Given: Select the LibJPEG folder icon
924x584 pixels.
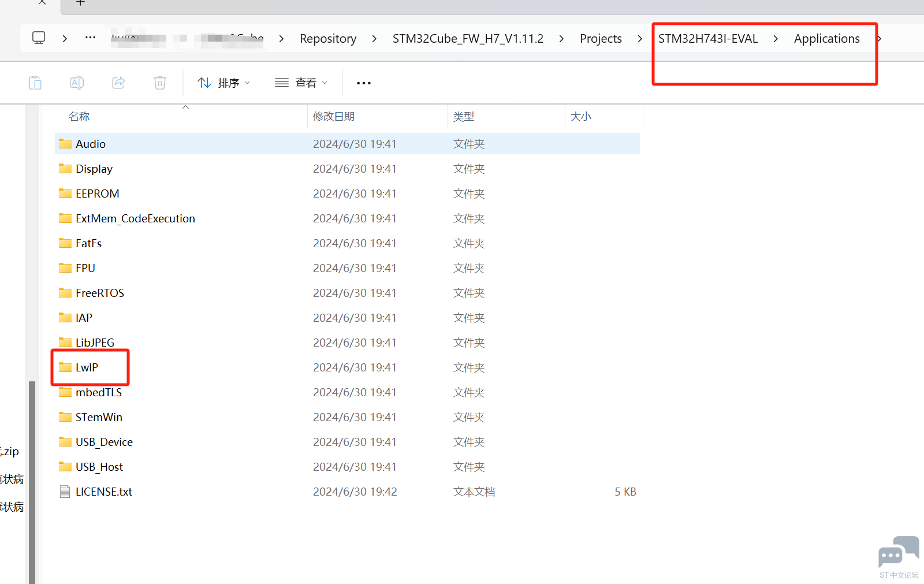Looking at the screenshot, I should (x=65, y=343).
